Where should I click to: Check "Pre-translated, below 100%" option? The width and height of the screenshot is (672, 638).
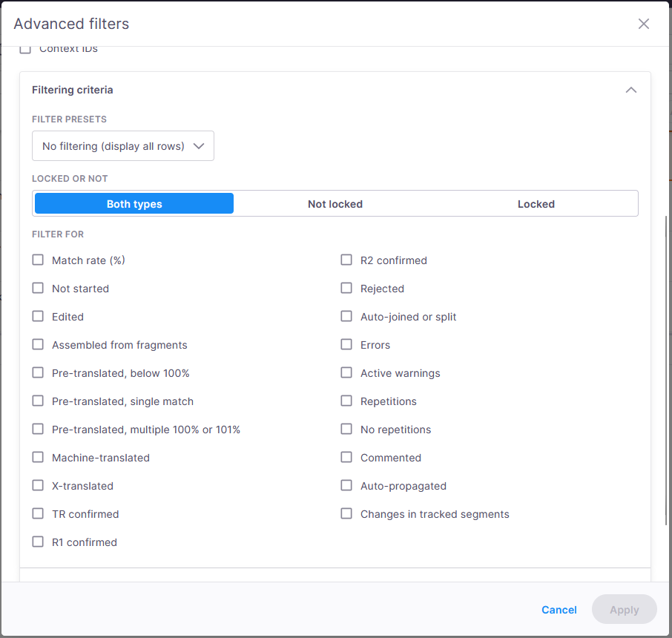point(38,372)
